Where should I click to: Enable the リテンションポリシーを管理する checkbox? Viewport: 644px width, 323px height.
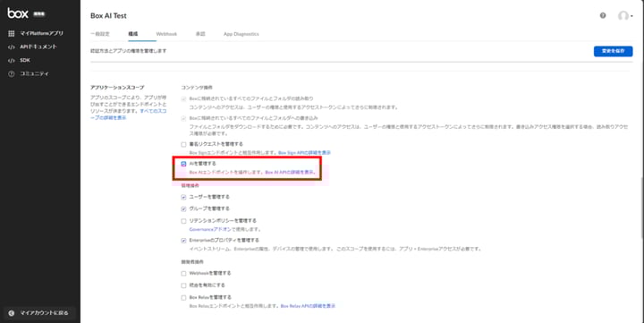pyautogui.click(x=183, y=221)
